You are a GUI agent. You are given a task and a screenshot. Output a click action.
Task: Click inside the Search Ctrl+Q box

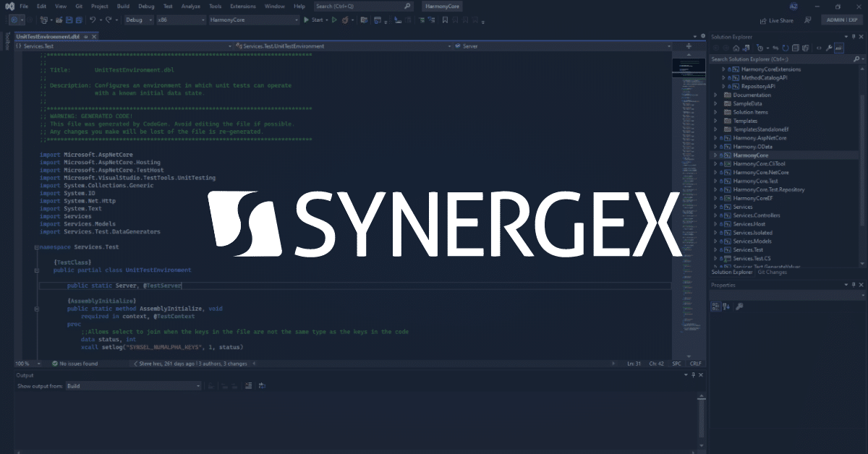click(362, 6)
